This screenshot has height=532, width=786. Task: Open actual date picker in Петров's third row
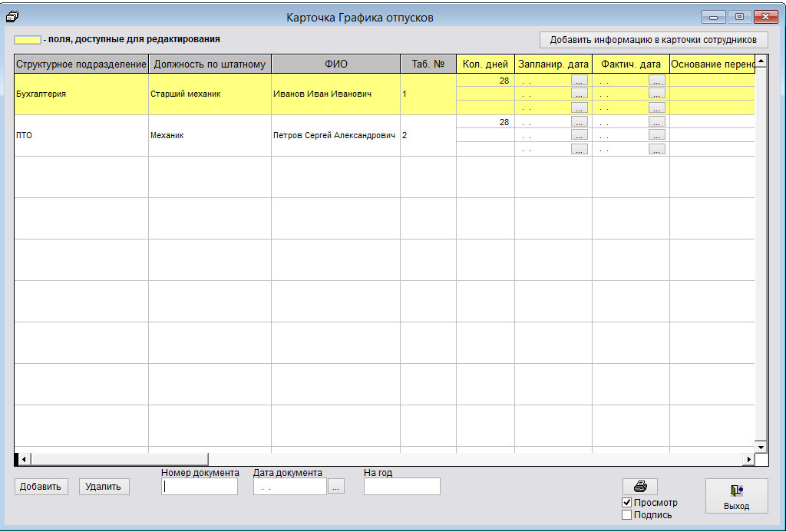656,150
